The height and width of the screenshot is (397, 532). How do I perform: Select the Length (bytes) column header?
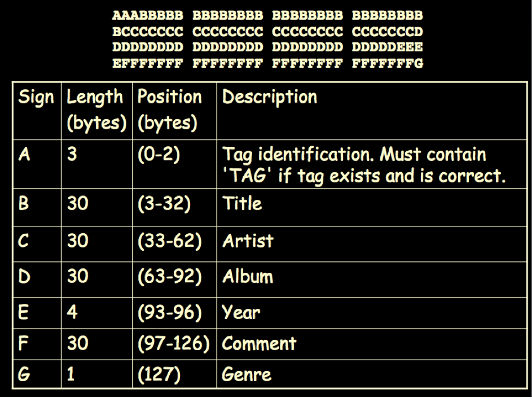click(96, 111)
